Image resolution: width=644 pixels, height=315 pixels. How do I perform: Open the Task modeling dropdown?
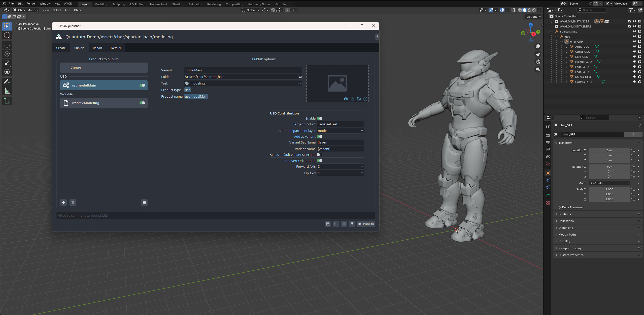tap(243, 83)
